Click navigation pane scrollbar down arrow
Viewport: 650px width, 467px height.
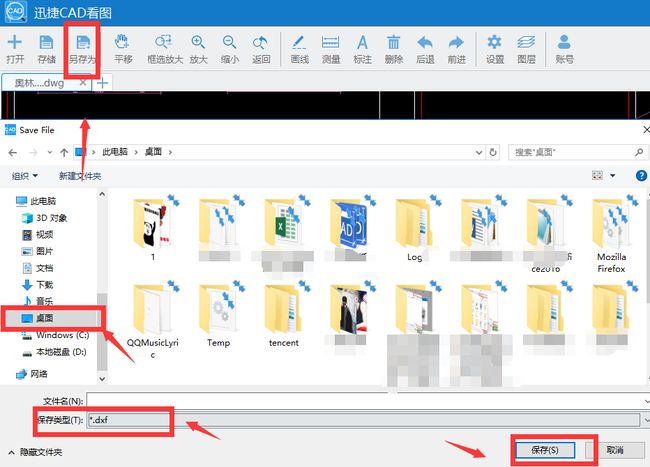[x=102, y=379]
